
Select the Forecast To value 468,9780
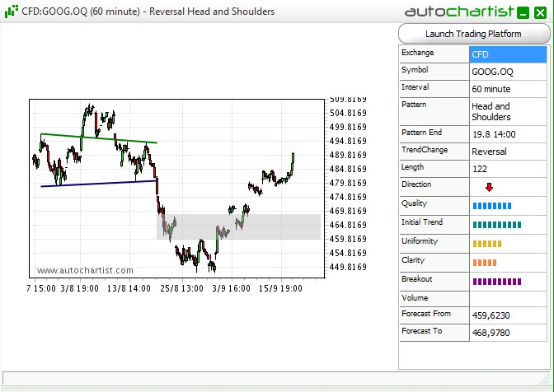tap(507, 331)
